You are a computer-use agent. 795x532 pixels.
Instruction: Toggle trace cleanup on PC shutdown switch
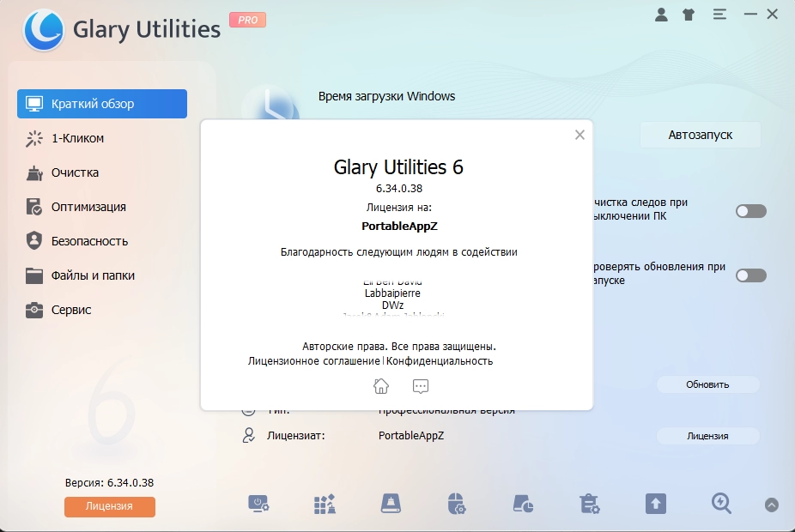pyautogui.click(x=751, y=211)
